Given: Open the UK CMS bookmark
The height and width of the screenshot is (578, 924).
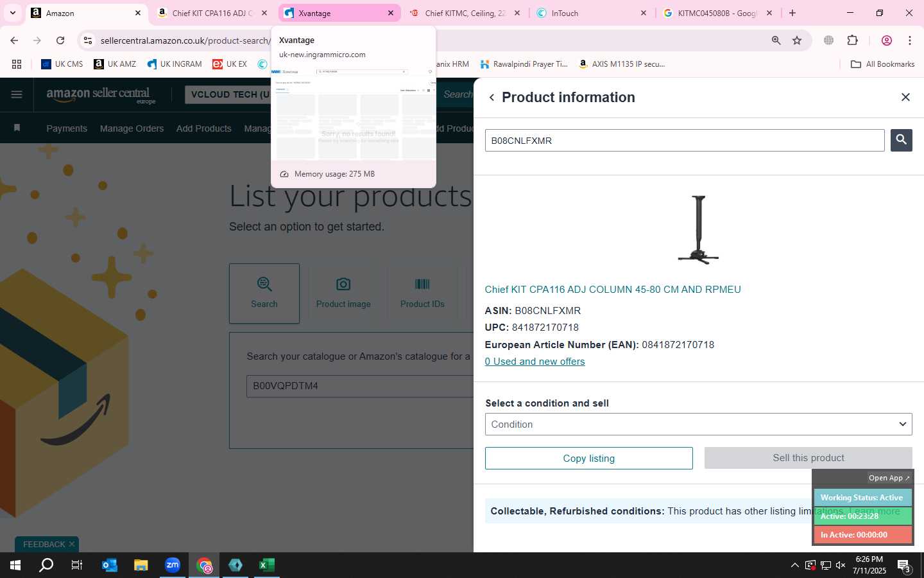Looking at the screenshot, I should pyautogui.click(x=62, y=64).
